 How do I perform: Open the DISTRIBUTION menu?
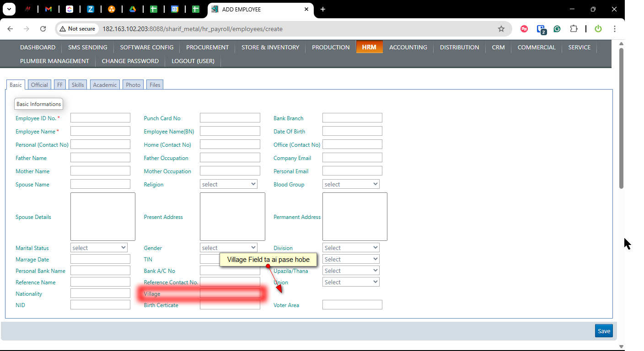click(460, 47)
